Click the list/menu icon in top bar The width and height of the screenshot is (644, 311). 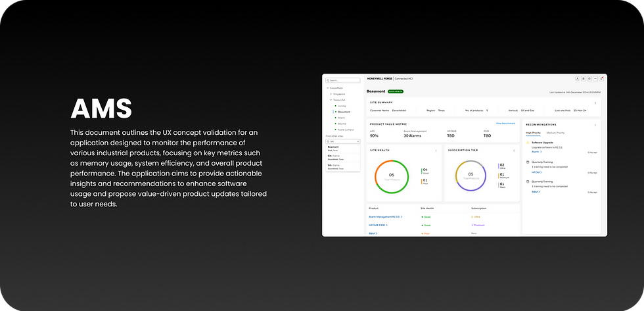(x=584, y=78)
